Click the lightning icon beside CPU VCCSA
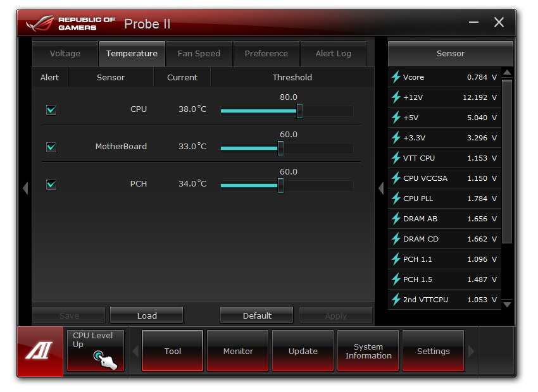 (x=396, y=178)
